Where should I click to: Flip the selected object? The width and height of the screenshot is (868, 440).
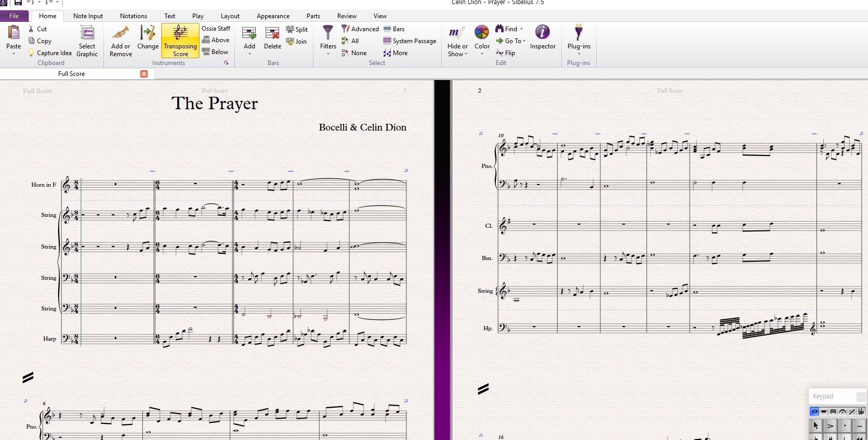(505, 53)
